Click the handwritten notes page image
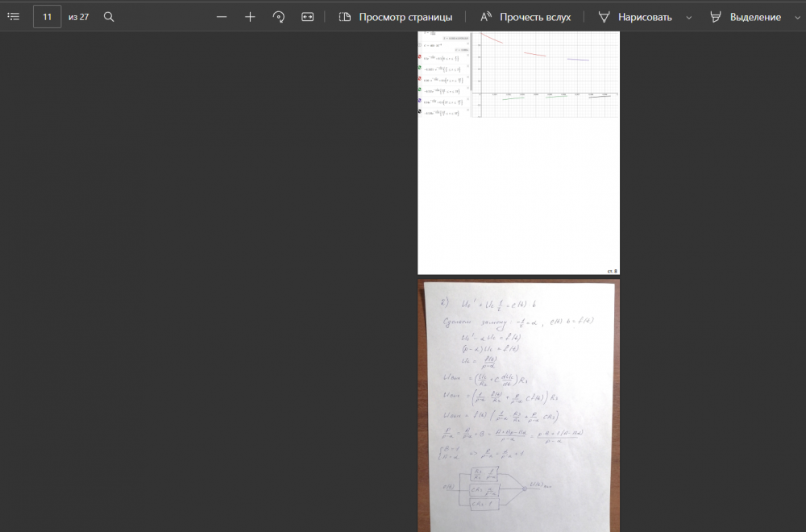Screen dimensions: 806x532 (518, 405)
